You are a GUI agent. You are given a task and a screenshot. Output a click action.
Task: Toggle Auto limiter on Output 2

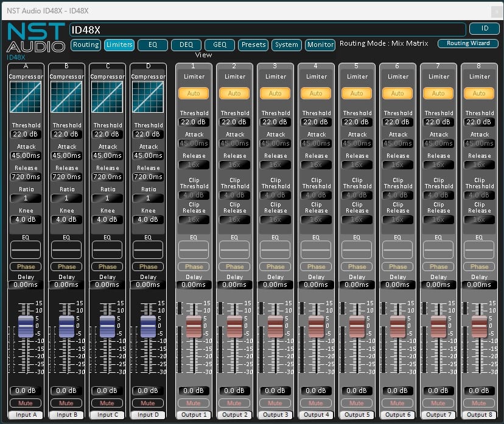[234, 93]
